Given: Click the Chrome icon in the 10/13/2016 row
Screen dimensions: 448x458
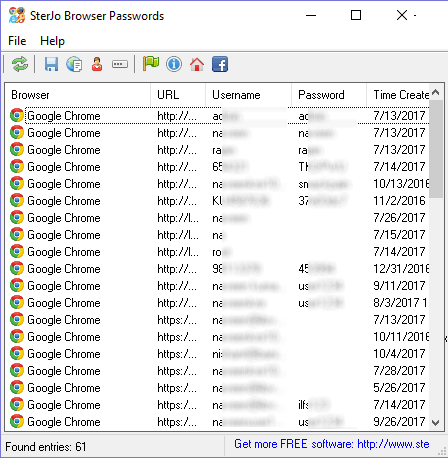Looking at the screenshot, I should 17,183.
